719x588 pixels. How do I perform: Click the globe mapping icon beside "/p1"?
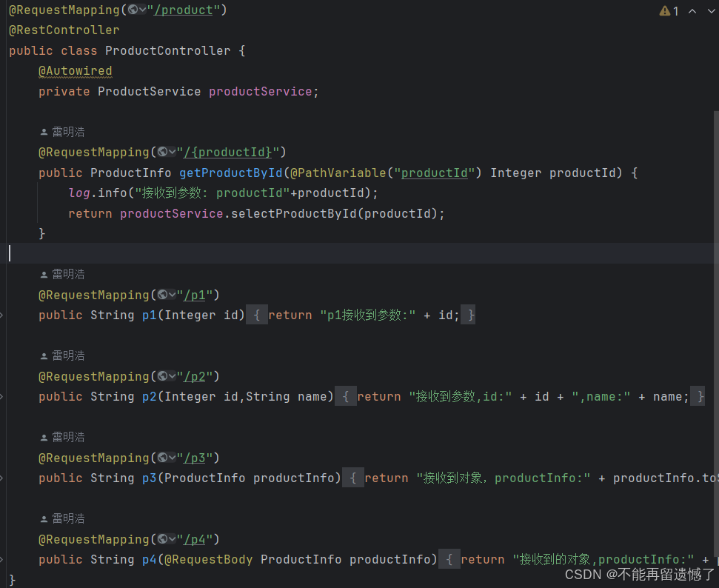(x=161, y=295)
